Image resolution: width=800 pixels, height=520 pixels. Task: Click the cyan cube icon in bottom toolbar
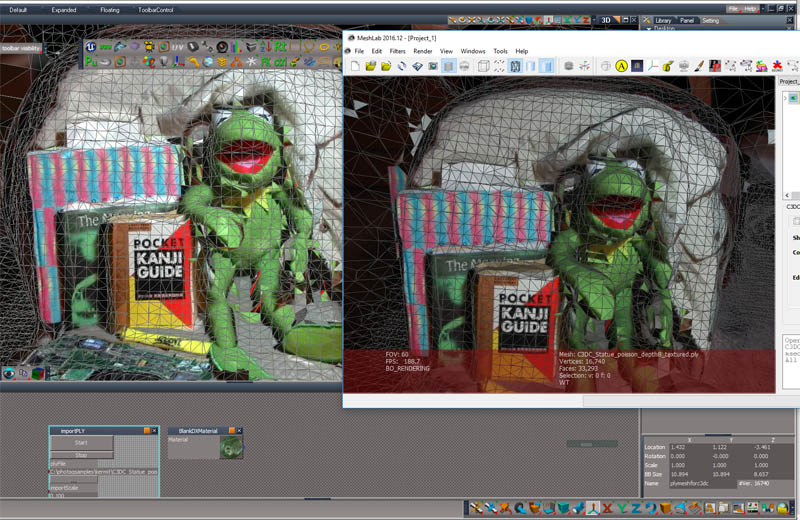pyautogui.click(x=563, y=508)
